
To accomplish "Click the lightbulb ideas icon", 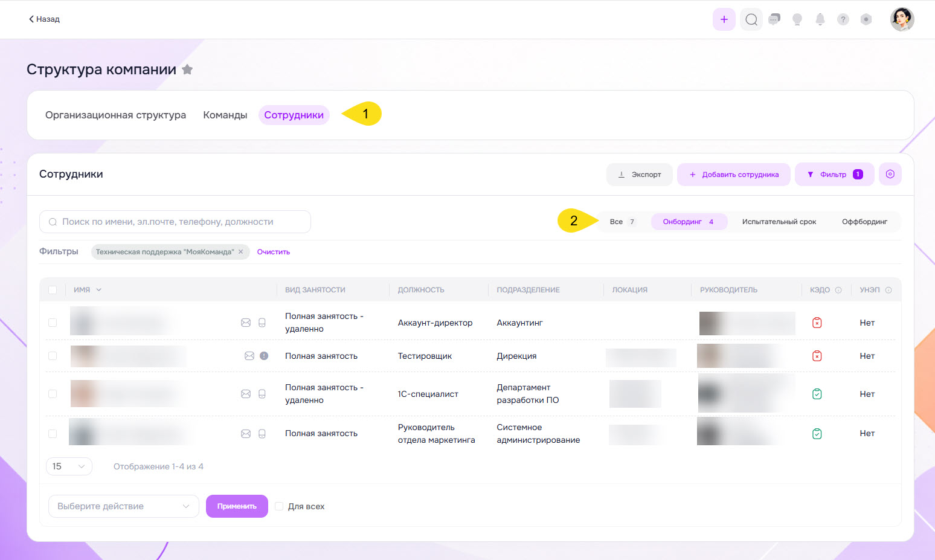I will click(x=797, y=19).
